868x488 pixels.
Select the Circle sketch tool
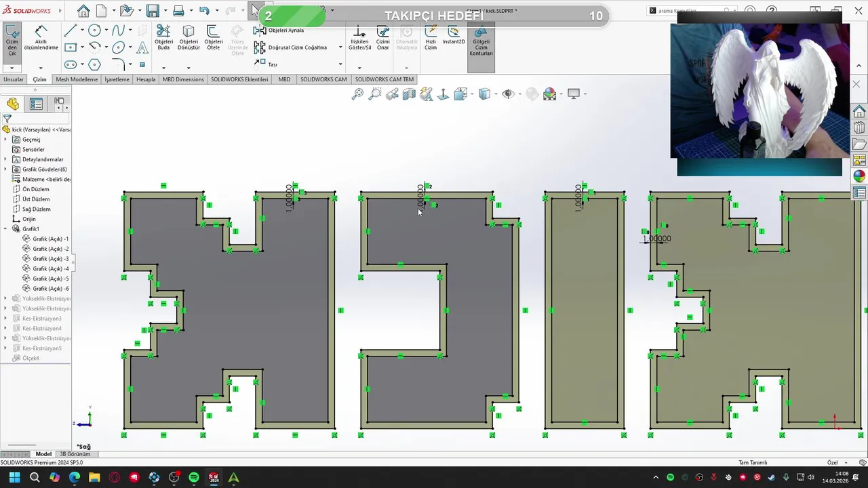[94, 30]
